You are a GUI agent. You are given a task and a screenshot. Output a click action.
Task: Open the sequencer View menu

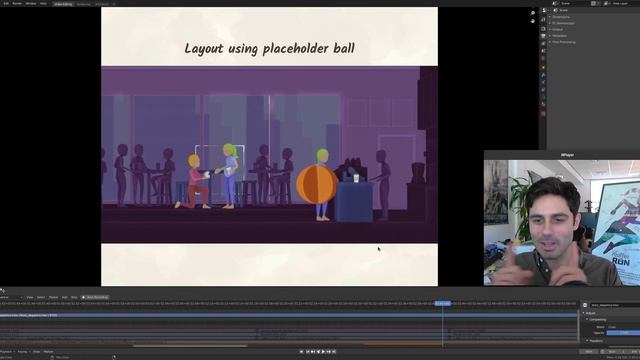click(29, 297)
